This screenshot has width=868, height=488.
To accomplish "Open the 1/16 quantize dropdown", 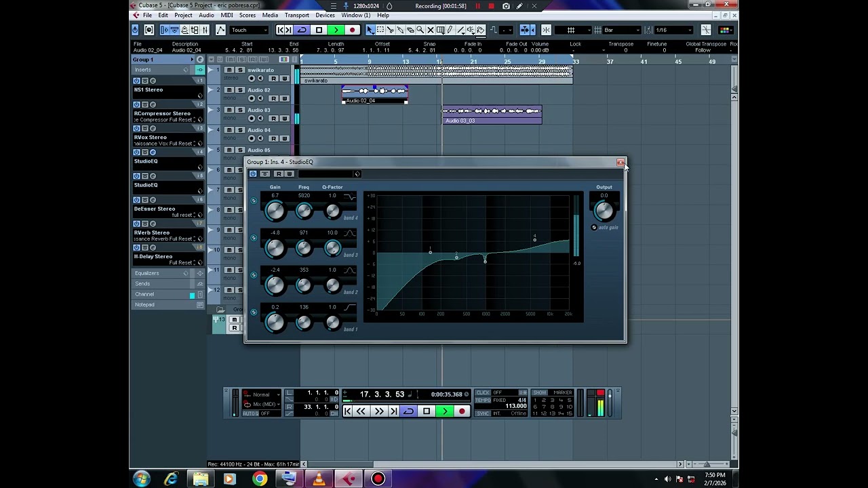I will 673,30.
